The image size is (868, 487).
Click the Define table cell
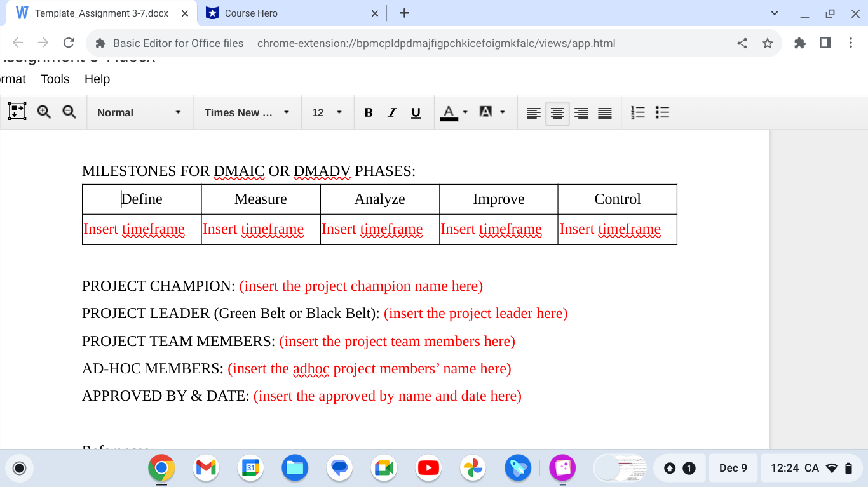tap(141, 199)
